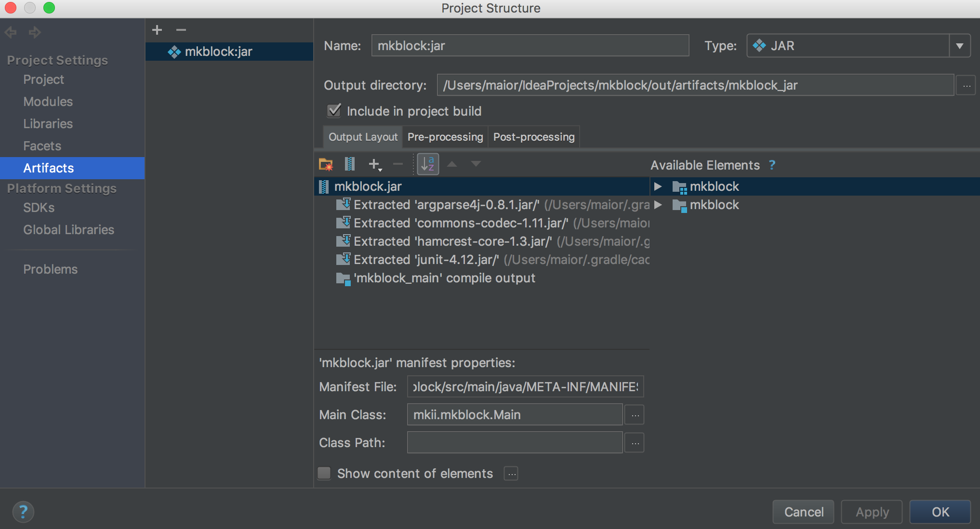This screenshot has width=980, height=529.
Task: Click the OK button
Action: click(x=940, y=512)
